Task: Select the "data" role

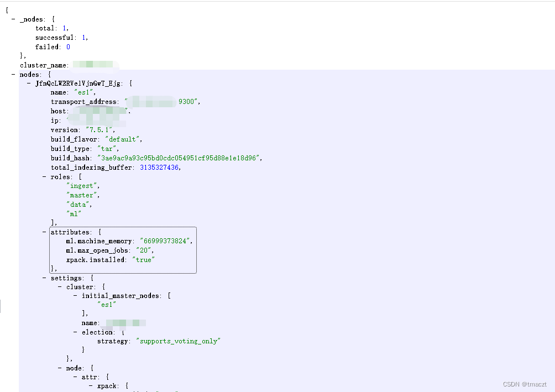Action: [78, 205]
